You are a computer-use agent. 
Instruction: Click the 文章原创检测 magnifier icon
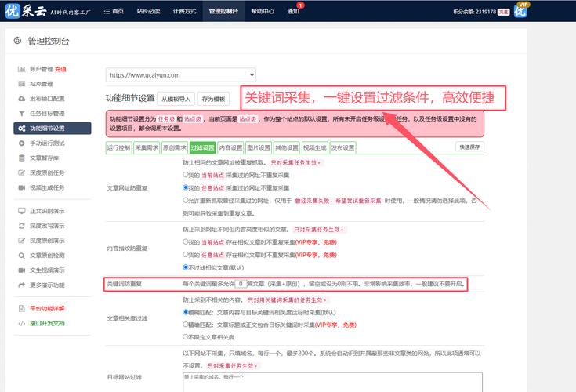[22, 256]
